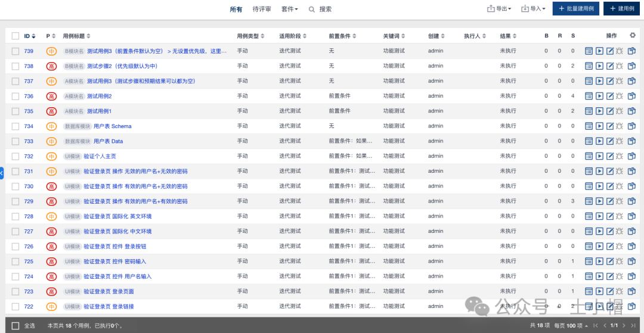Open results list icon for case 736
This screenshot has width=644, height=333.
589,96
